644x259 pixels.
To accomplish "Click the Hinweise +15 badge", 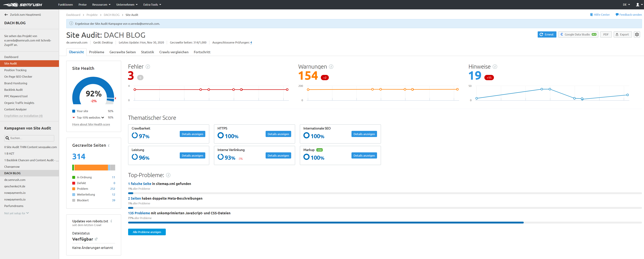I will pos(489,78).
